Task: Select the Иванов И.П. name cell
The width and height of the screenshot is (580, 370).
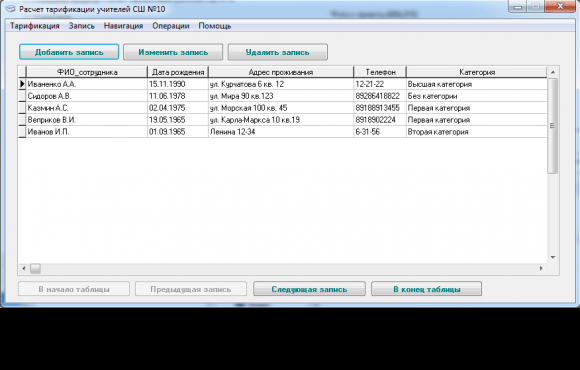Action: 87,132
